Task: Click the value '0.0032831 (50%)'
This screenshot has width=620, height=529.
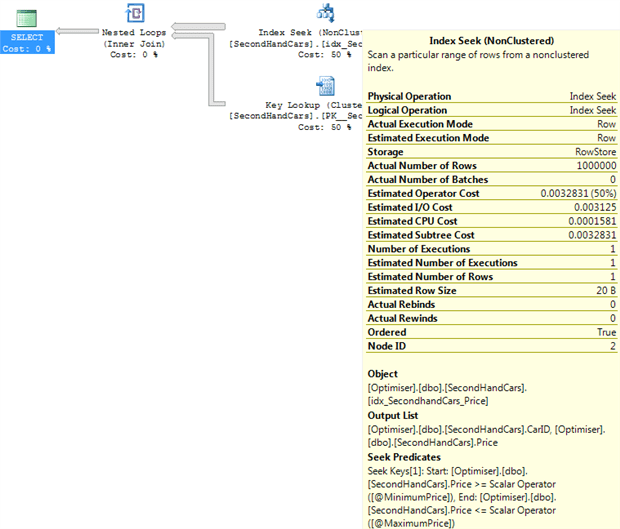Action: 578,193
